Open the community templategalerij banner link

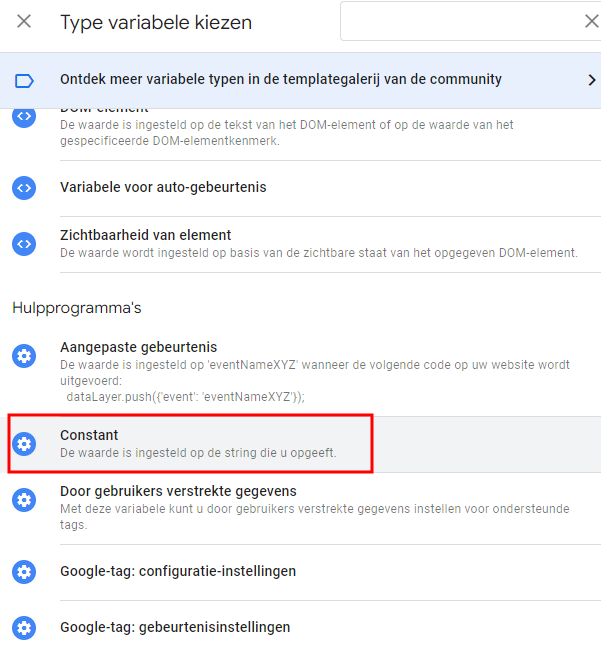(x=281, y=79)
